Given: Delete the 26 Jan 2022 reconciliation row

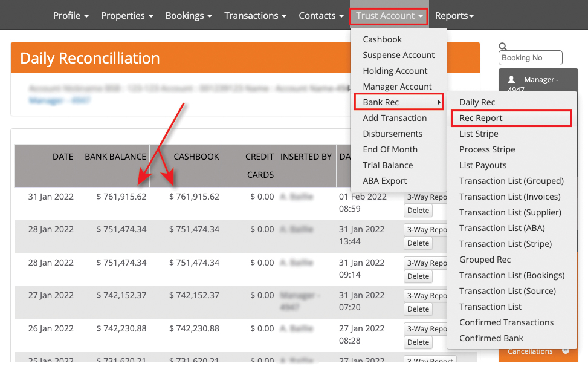Looking at the screenshot, I should tap(418, 342).
